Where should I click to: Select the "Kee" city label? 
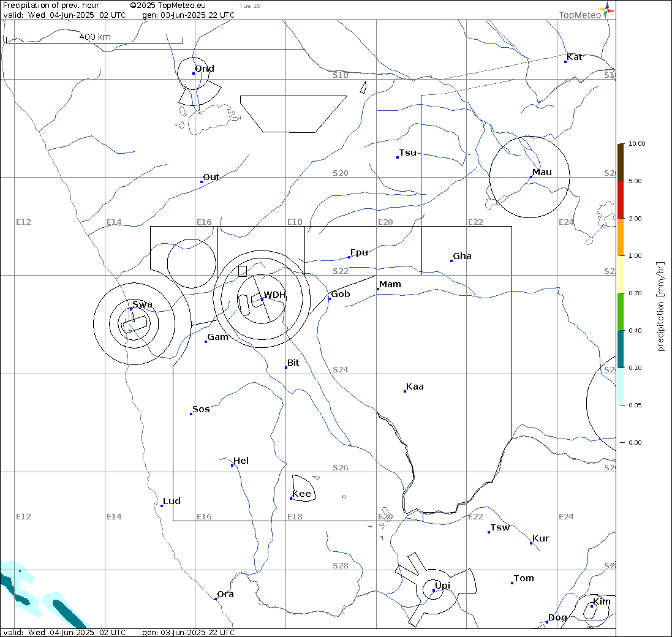[301, 494]
